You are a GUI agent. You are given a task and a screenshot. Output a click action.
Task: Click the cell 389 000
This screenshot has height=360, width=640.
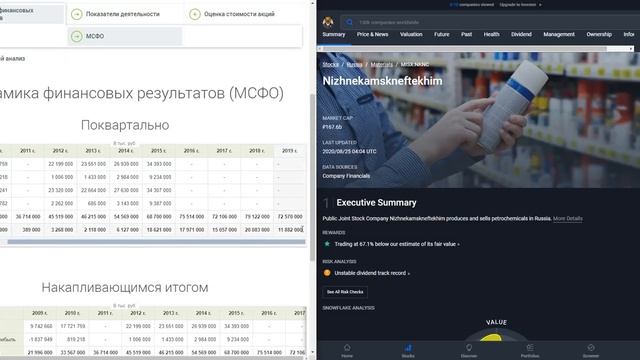(28, 229)
